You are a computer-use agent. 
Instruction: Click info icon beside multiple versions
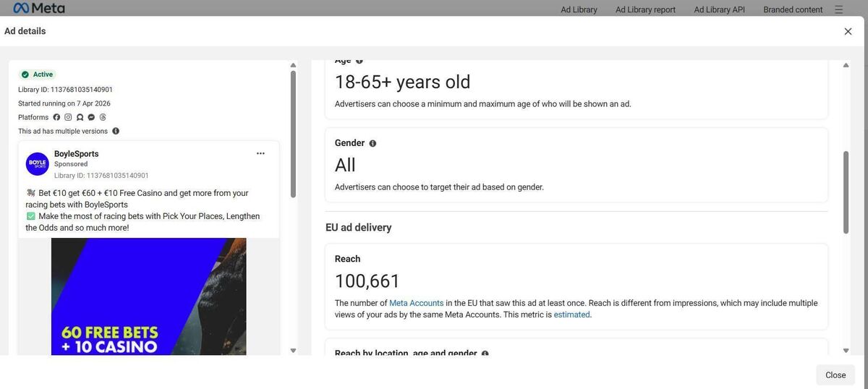click(x=116, y=131)
